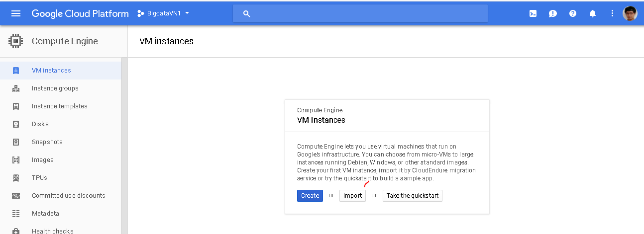The height and width of the screenshot is (234, 644).
Task: Go to Instance groups
Action: click(x=55, y=88)
